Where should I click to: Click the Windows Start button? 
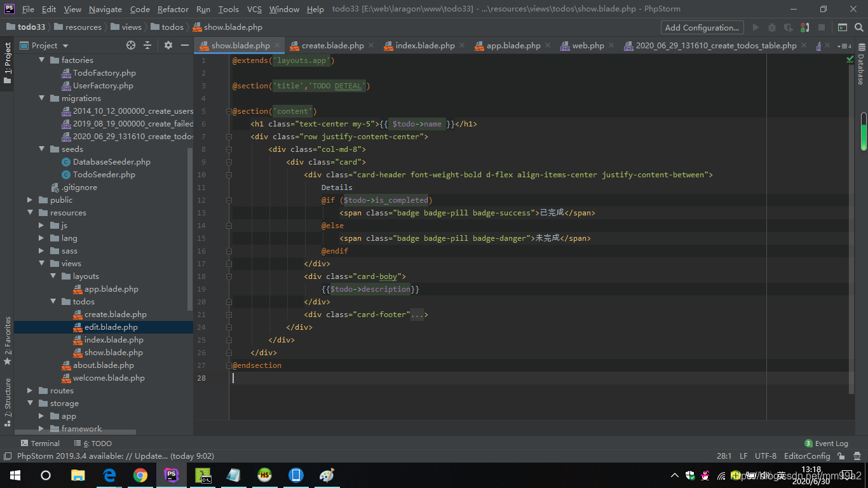coord(15,475)
